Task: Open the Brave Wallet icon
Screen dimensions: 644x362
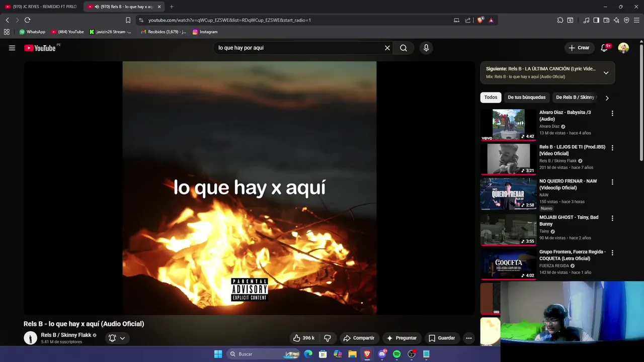Action: click(606, 20)
